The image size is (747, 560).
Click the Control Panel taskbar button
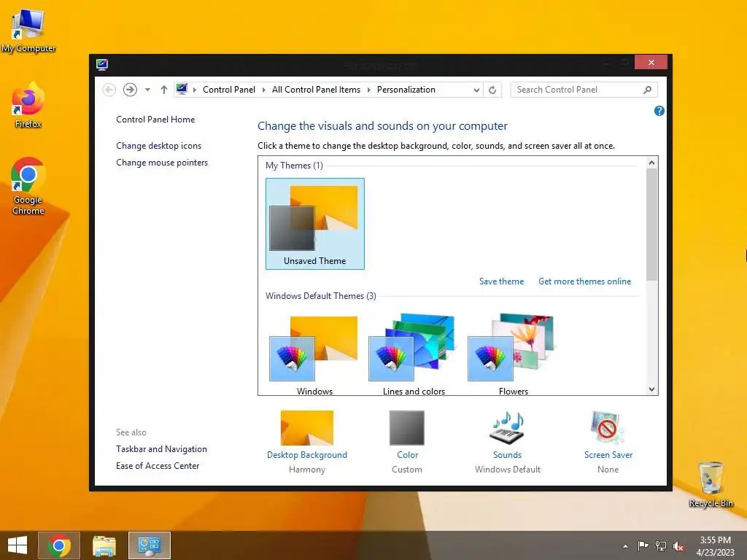coord(150,545)
